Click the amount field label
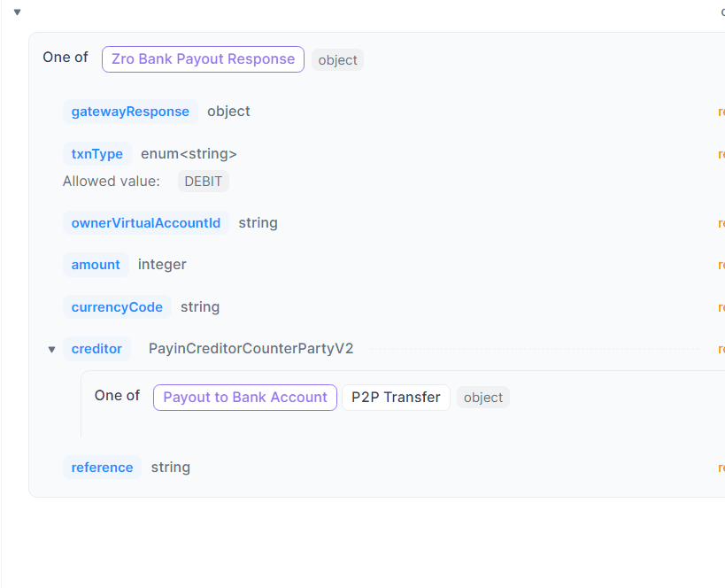 coord(96,265)
